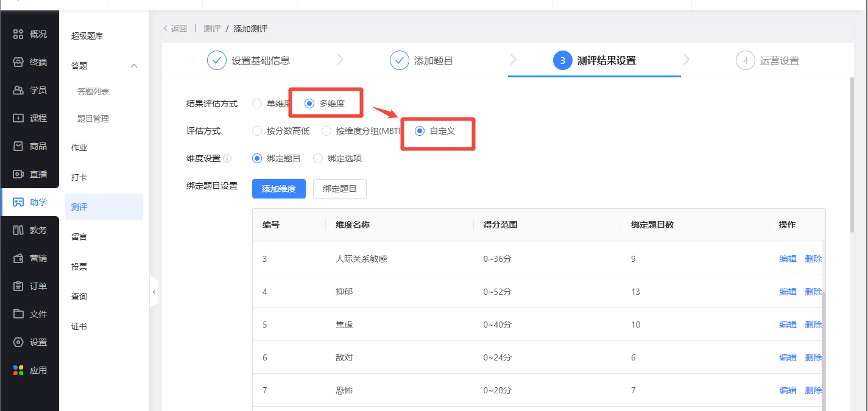Select the 单维度 radio button
This screenshot has height=411, width=868.
[x=257, y=104]
